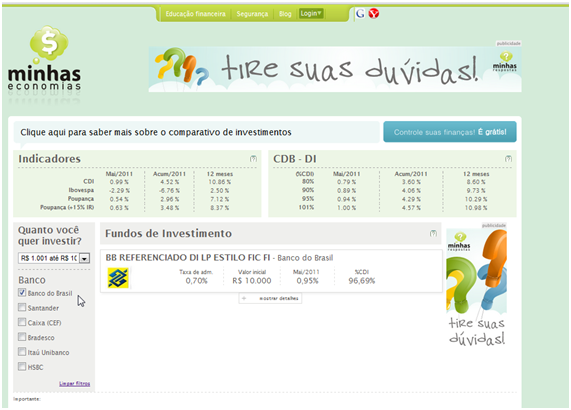571x410 pixels.
Task: Click the side tire suas dúvidas ad
Action: click(476, 286)
